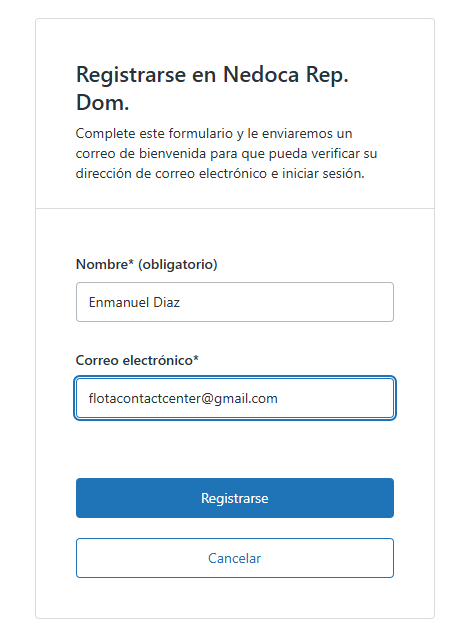Click the "(obligatorio)" text in name label

(x=178, y=264)
